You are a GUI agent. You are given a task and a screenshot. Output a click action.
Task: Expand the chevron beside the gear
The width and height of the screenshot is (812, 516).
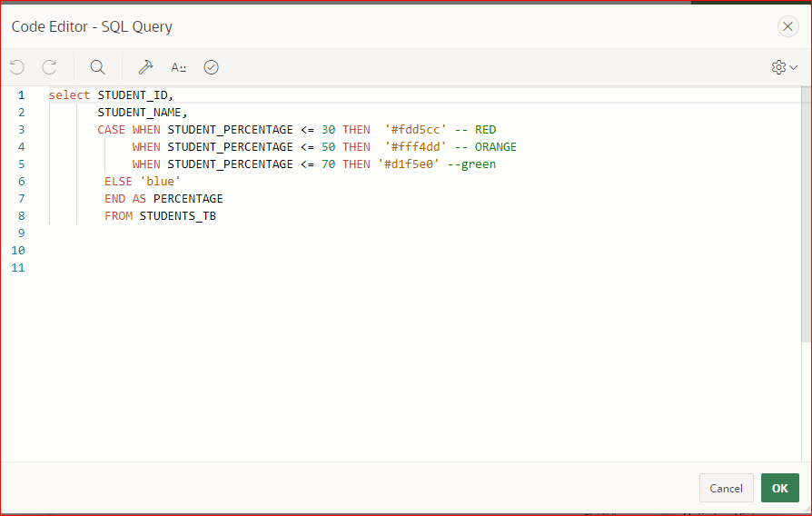[x=793, y=67]
